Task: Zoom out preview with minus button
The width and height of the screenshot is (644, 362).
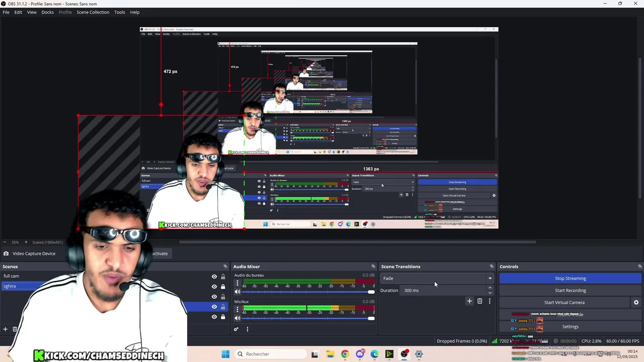Action: point(4,242)
